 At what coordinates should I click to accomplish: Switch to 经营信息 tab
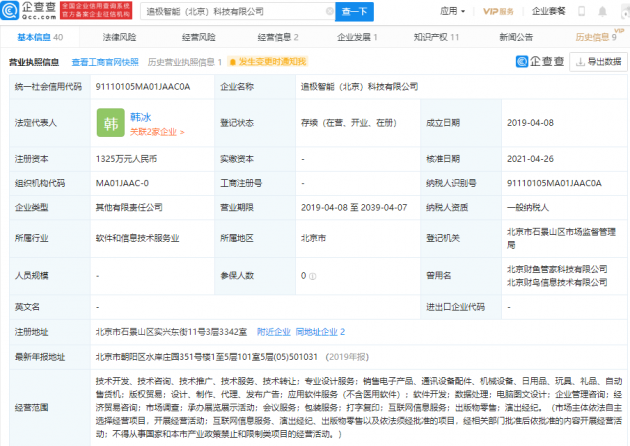tap(278, 37)
